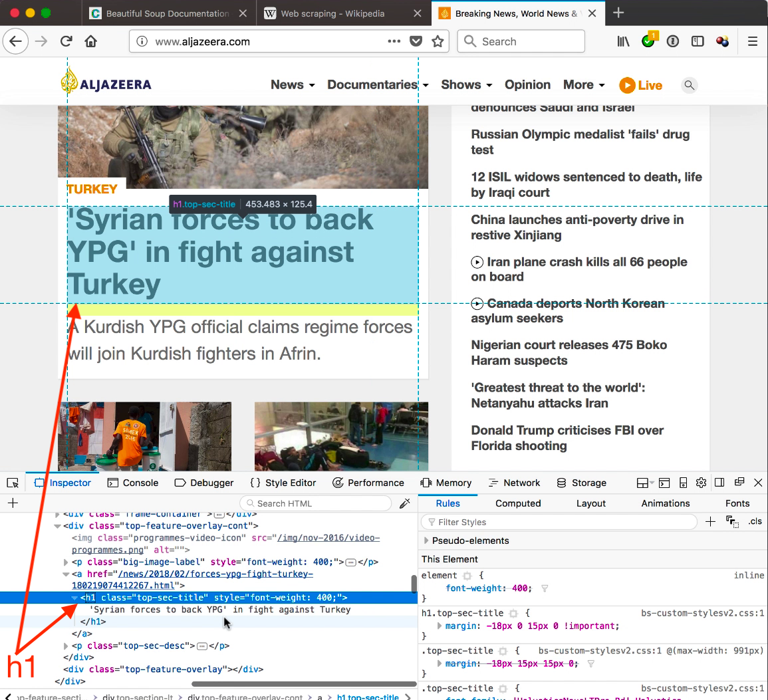The width and height of the screenshot is (768, 700).
Task: Click the Live button in Al Jazeera header
Action: 641,85
